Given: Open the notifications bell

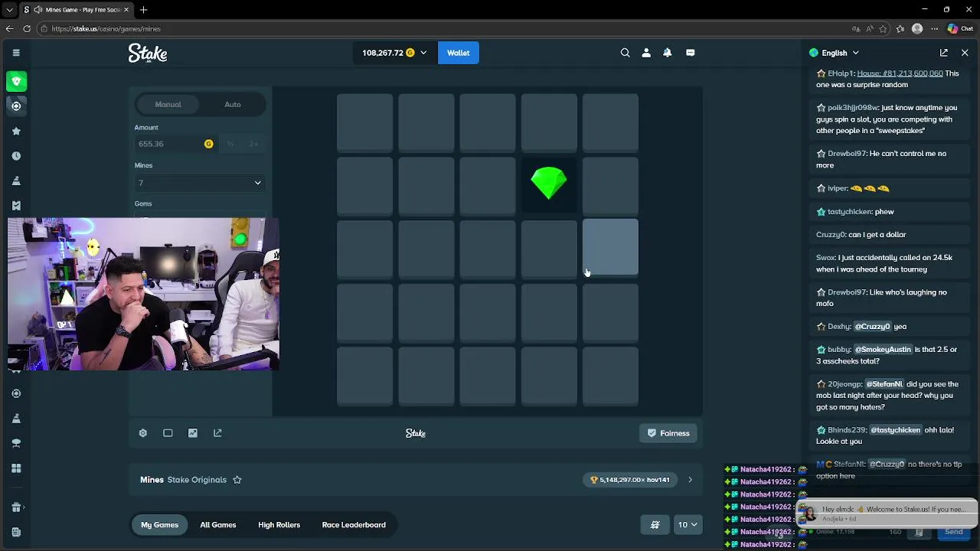Looking at the screenshot, I should [668, 53].
